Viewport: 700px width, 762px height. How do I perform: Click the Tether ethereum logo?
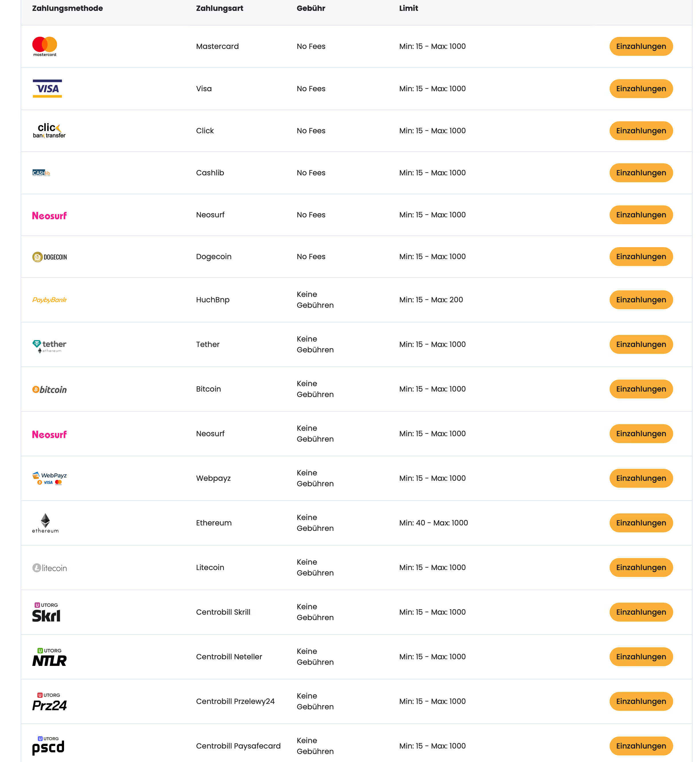pyautogui.click(x=49, y=345)
